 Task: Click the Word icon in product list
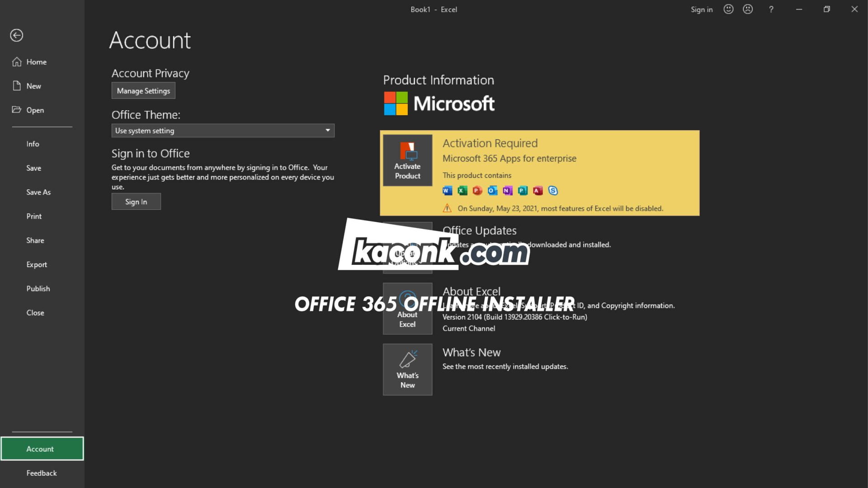tap(447, 191)
